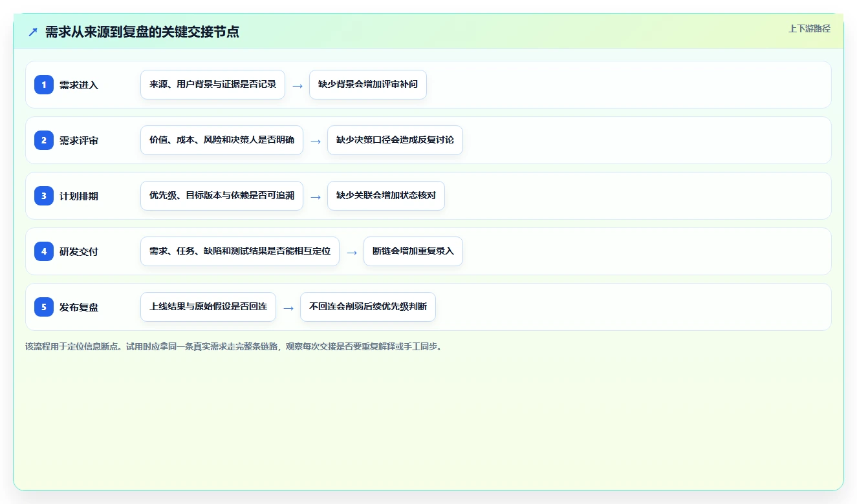857x504 pixels.
Task: Click the 研发交付 step label
Action: tap(79, 251)
